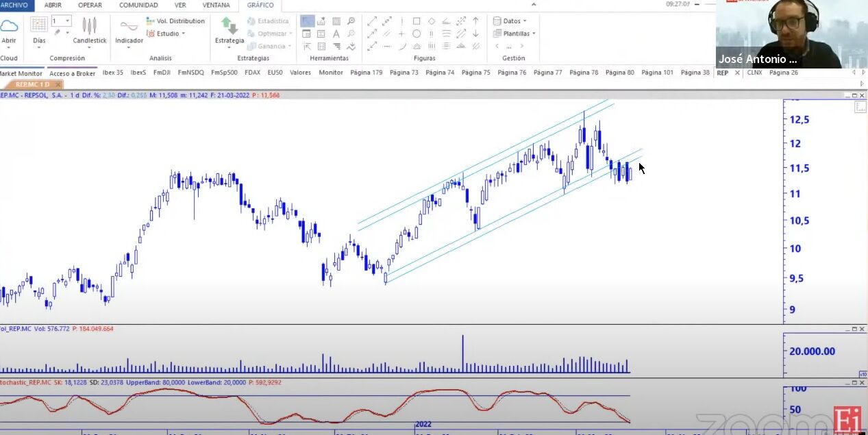Open the VENTANA ribbon tab
The width and height of the screenshot is (868, 435).
(x=216, y=5)
